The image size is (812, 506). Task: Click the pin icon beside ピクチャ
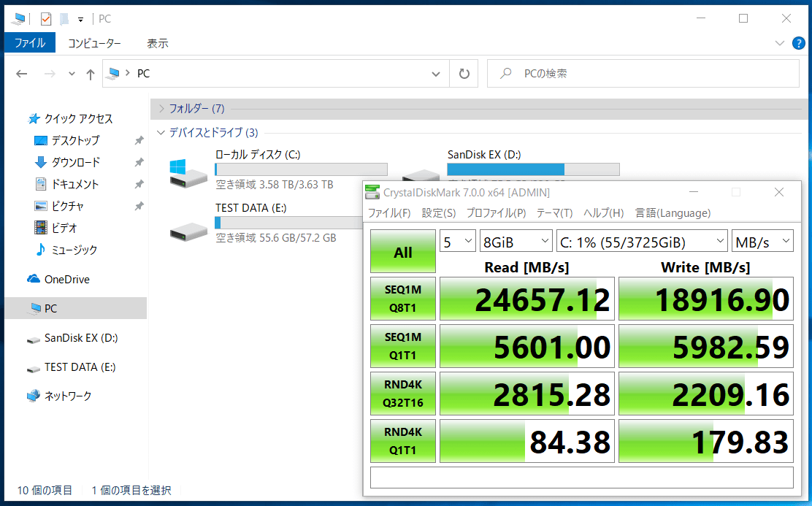139,206
